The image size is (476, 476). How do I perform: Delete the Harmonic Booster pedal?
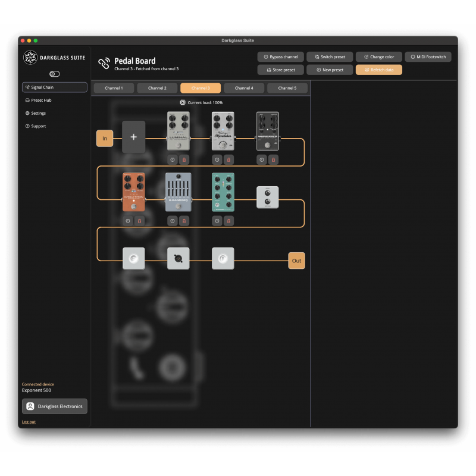[x=274, y=159]
